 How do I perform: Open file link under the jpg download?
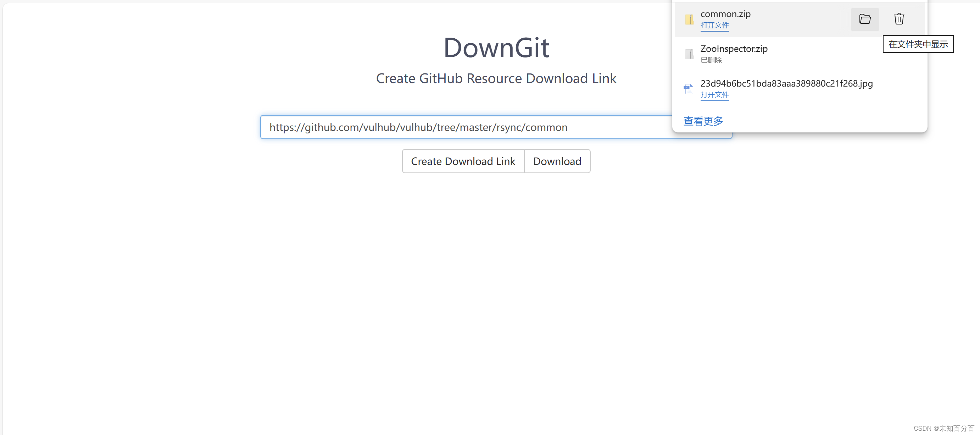(x=714, y=95)
